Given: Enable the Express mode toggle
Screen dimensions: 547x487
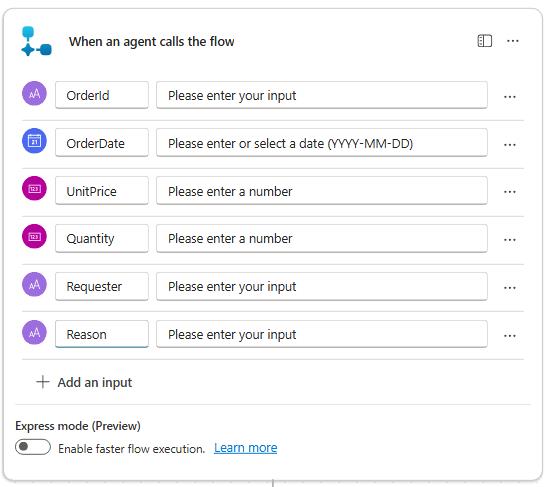Looking at the screenshot, I should click(x=33, y=447).
